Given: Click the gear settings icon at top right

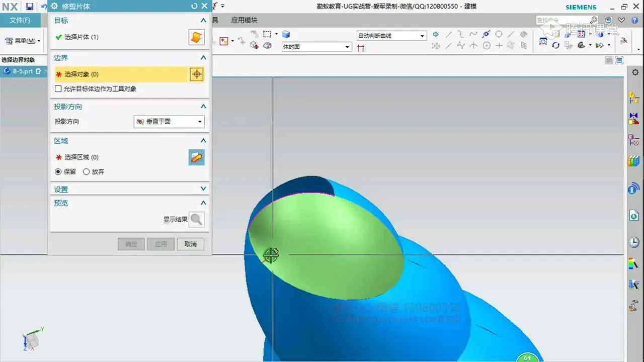Looking at the screenshot, I should pos(635,73).
